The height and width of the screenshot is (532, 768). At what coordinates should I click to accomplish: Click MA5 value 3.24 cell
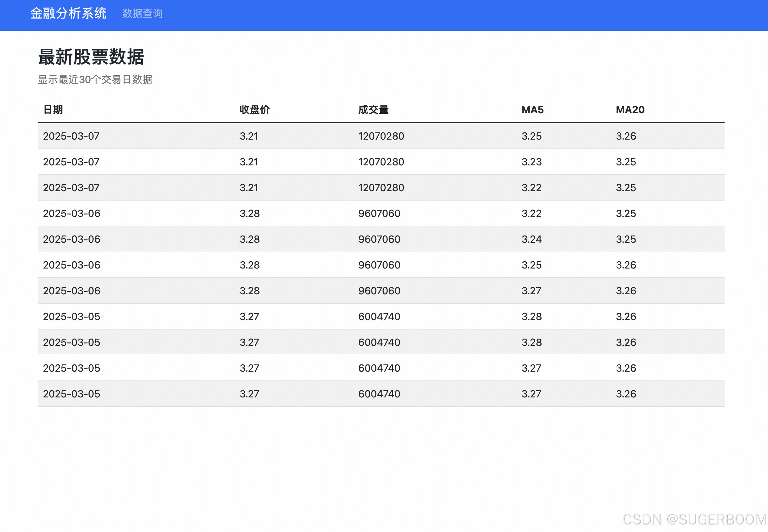click(531, 239)
